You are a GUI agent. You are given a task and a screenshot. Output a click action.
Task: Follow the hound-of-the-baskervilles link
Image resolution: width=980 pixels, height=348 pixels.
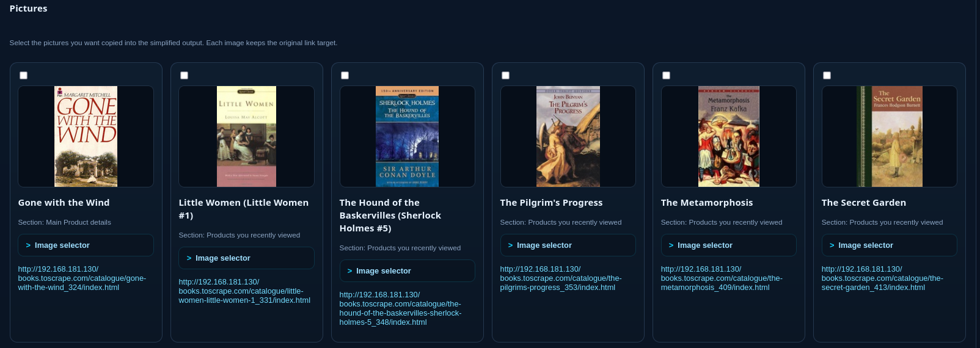coord(400,308)
